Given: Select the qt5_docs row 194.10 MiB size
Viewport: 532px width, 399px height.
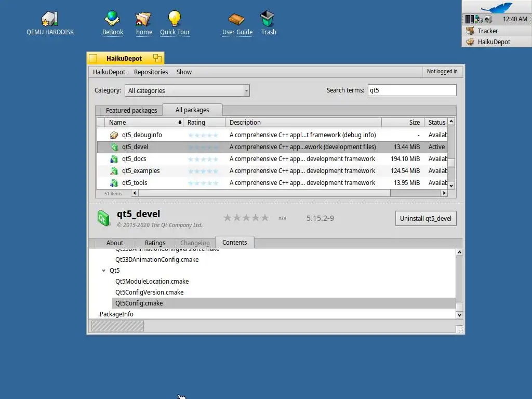Looking at the screenshot, I should tap(405, 159).
